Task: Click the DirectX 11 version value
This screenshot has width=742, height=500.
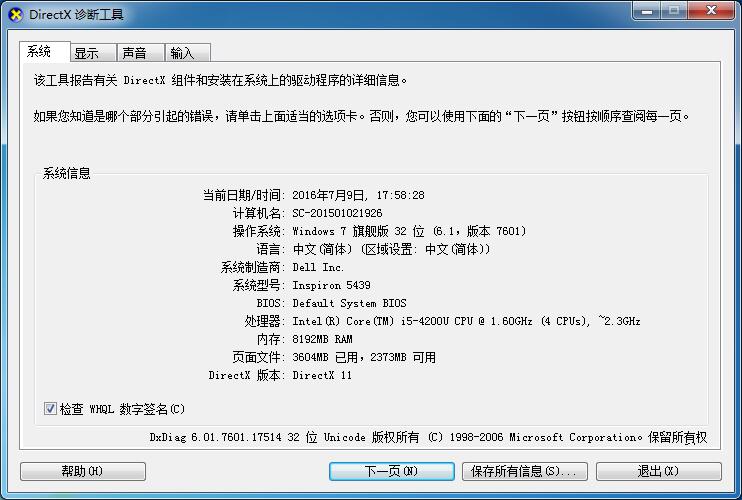Action: (322, 375)
